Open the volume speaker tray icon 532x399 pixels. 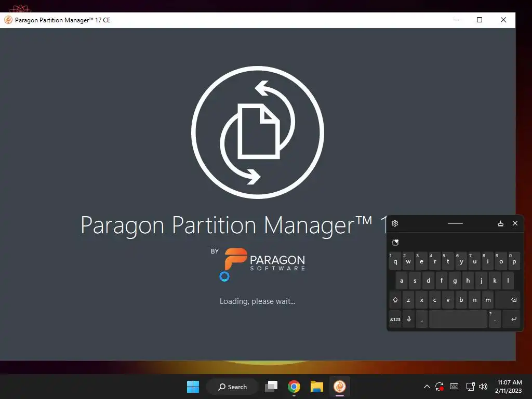point(483,387)
